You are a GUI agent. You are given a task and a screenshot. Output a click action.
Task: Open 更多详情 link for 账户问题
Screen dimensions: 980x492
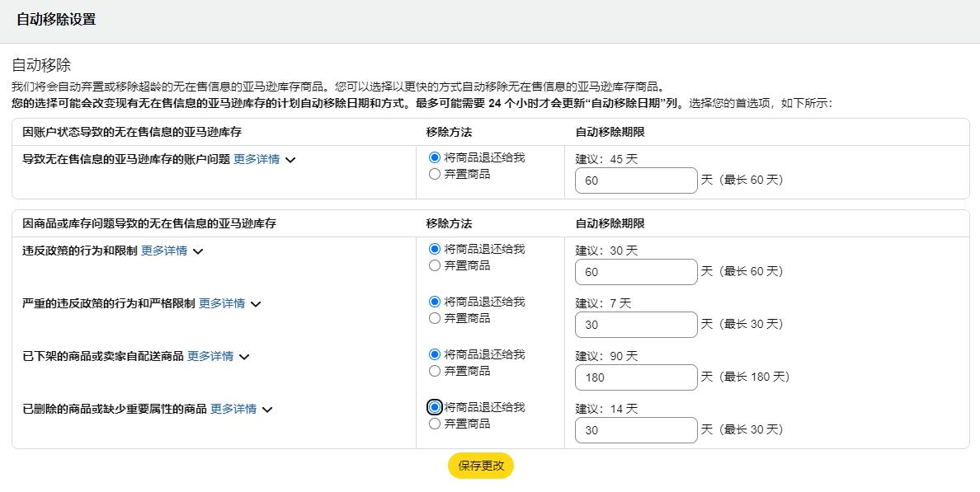click(x=256, y=159)
